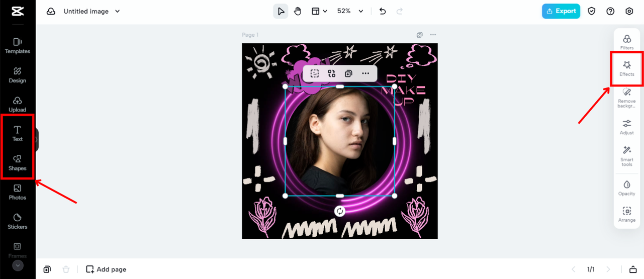This screenshot has width=644, height=279.
Task: Click the Page 1 label
Action: pos(250,35)
